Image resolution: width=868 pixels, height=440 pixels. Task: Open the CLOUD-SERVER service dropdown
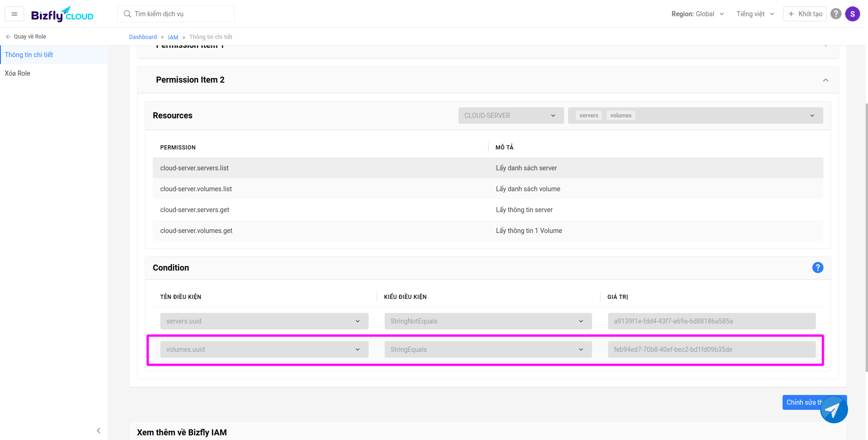(x=510, y=116)
